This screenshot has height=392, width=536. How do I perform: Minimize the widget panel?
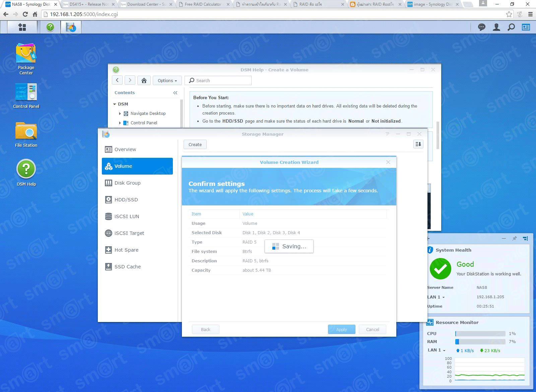coord(504,239)
